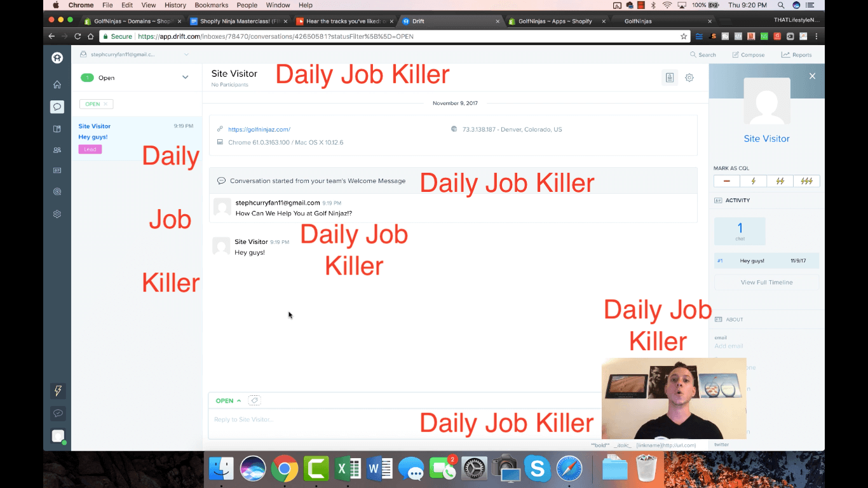
Task: Open the History menu in menu bar
Action: coord(175,5)
